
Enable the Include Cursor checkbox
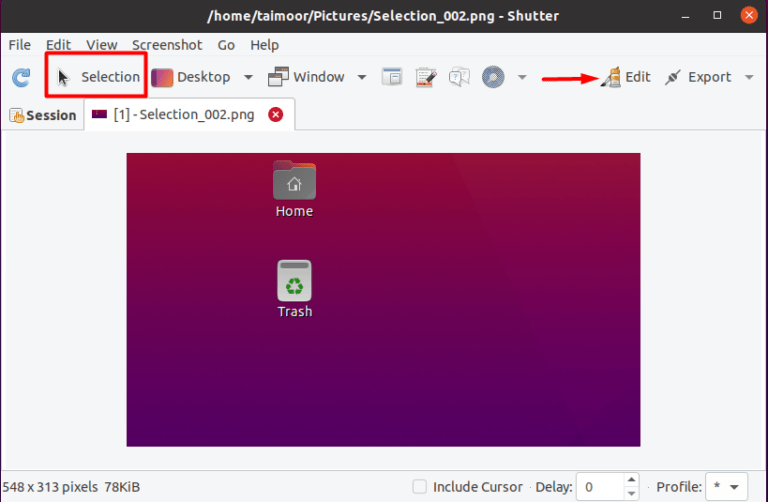[x=421, y=487]
